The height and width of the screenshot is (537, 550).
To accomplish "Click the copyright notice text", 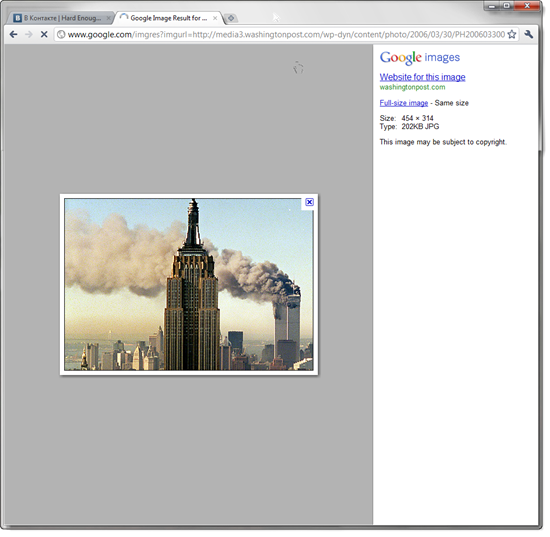I will [x=443, y=142].
